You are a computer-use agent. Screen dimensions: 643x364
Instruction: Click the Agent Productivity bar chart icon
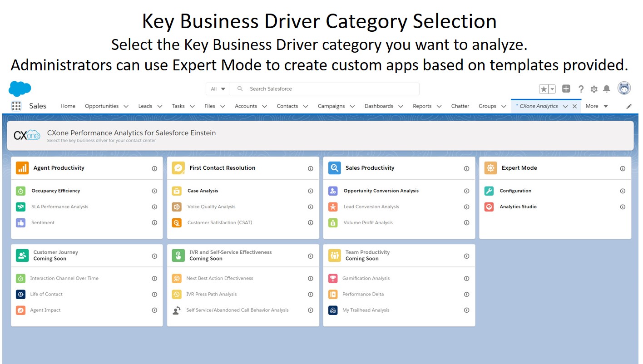click(x=22, y=168)
